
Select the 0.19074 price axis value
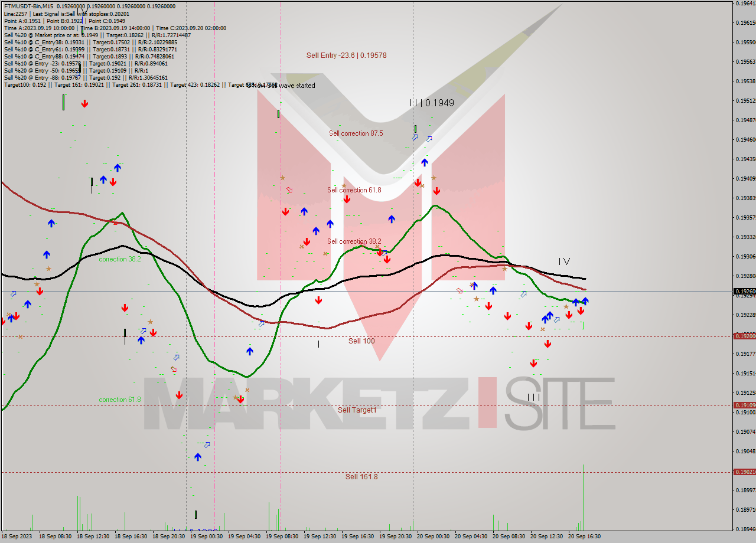click(x=745, y=431)
